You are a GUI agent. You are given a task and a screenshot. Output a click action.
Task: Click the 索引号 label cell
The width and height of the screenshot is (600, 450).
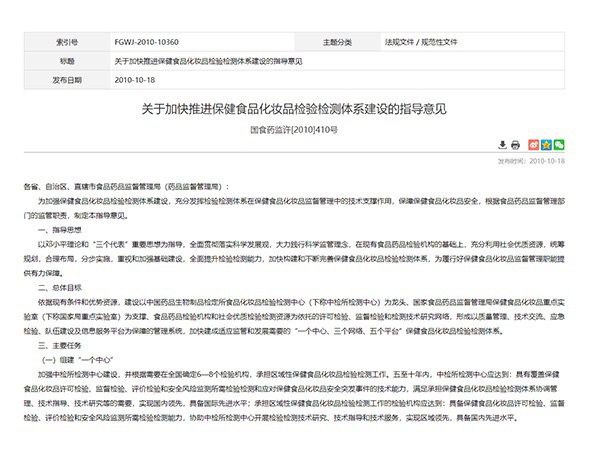pos(68,43)
